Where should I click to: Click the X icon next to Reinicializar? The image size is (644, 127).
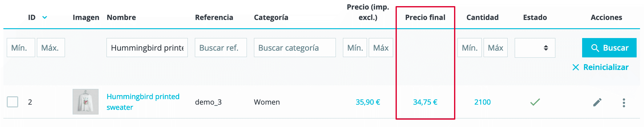click(575, 67)
